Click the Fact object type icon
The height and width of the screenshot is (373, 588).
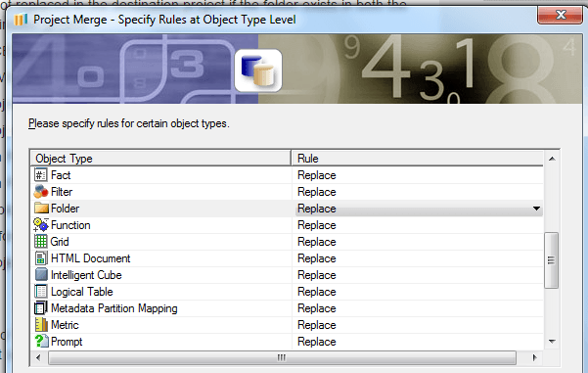click(41, 175)
